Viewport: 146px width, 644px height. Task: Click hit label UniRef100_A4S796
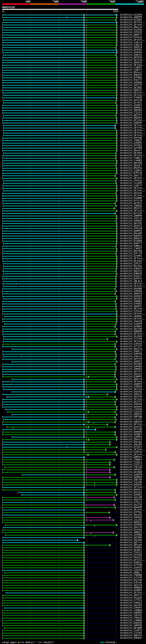point(131,397)
